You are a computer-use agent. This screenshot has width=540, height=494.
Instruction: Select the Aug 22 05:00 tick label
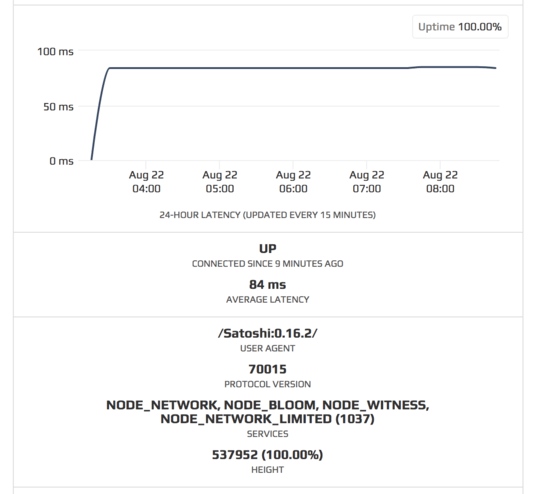click(x=220, y=182)
